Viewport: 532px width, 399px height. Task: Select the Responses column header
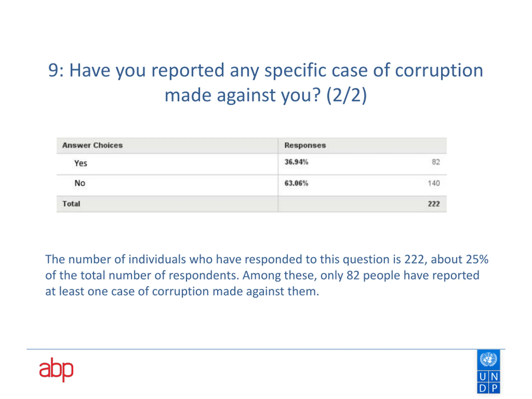[305, 145]
